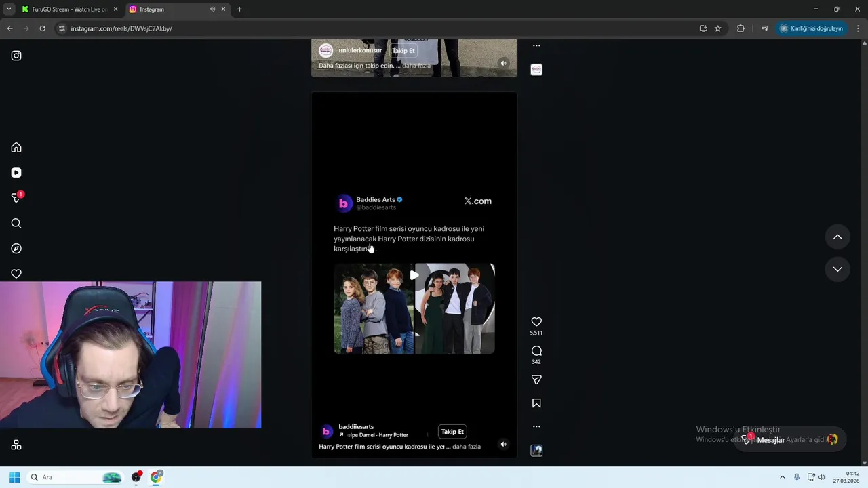Play the video using center play arrow
The height and width of the screenshot is (488, 868).
pos(414,275)
